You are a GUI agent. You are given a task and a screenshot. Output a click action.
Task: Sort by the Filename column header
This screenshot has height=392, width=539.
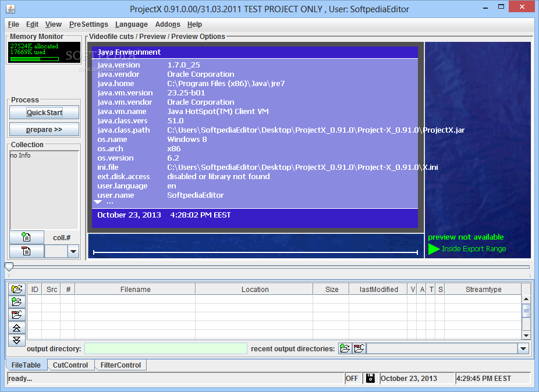pos(136,289)
